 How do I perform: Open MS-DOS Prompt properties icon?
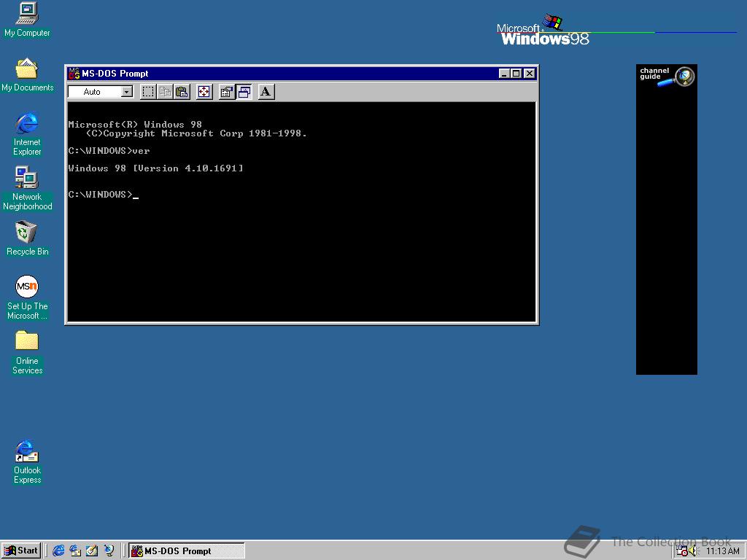point(227,91)
